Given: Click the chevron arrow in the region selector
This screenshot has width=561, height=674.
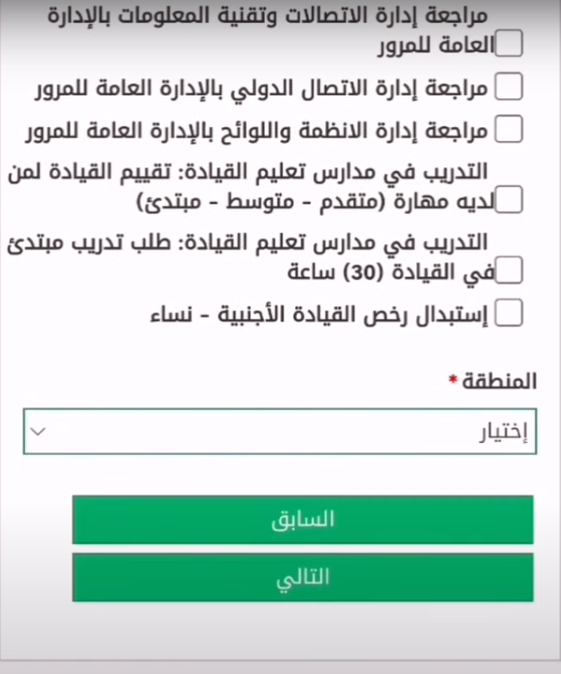Looking at the screenshot, I should (x=38, y=431).
